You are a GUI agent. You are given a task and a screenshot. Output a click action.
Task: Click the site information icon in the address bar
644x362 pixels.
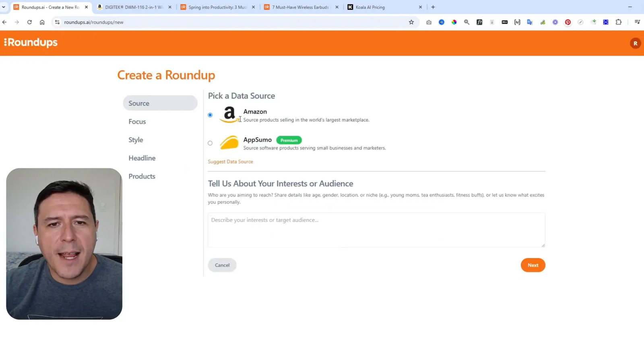[57, 22]
